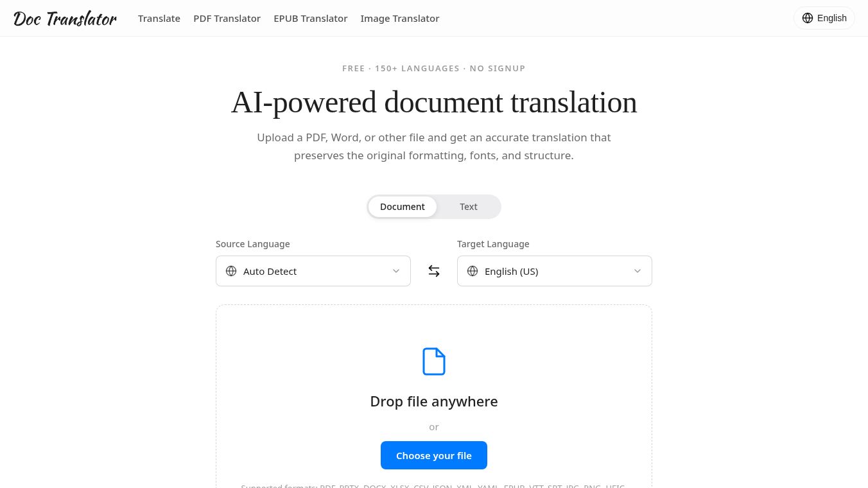
Task: Click the Drop file anywhere text
Action: (x=434, y=401)
